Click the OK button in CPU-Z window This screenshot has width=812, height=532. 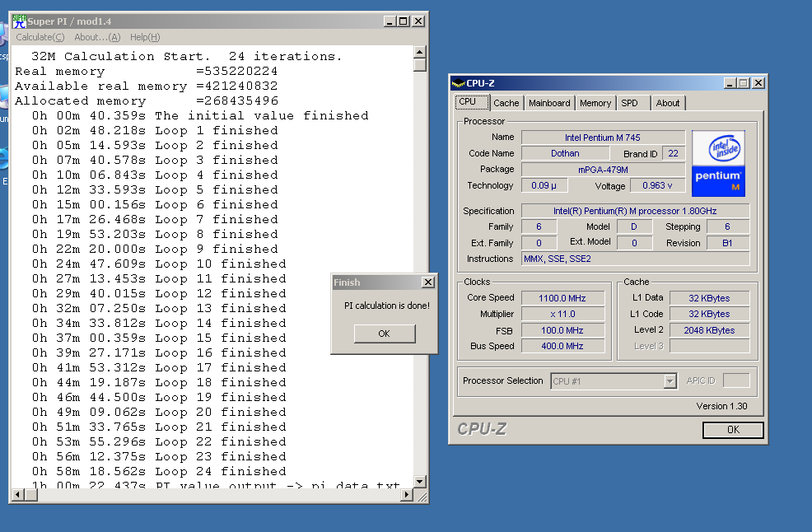click(733, 429)
